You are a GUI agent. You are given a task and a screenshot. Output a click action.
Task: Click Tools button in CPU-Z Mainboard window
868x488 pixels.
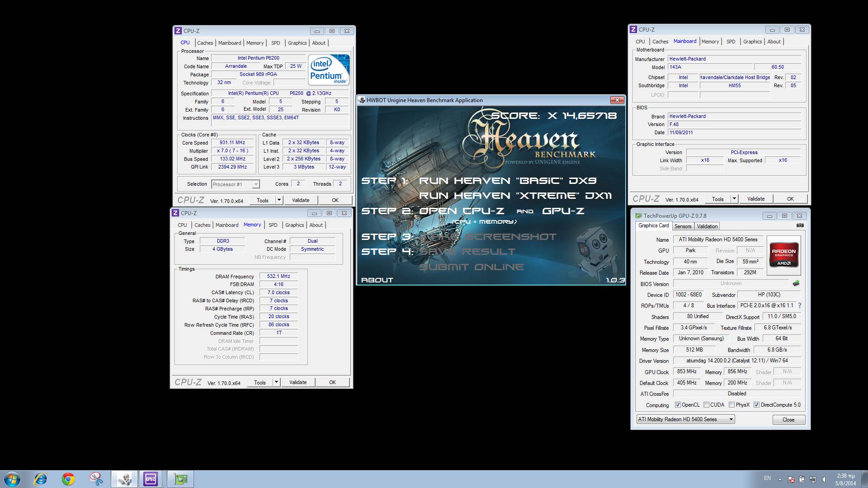(718, 199)
